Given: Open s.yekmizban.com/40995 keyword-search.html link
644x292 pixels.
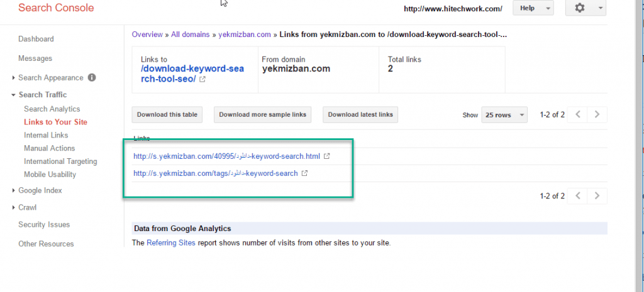Looking at the screenshot, I should [226, 156].
